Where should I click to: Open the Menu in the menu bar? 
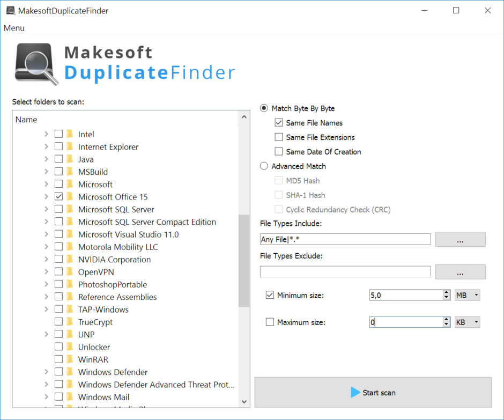(x=13, y=28)
